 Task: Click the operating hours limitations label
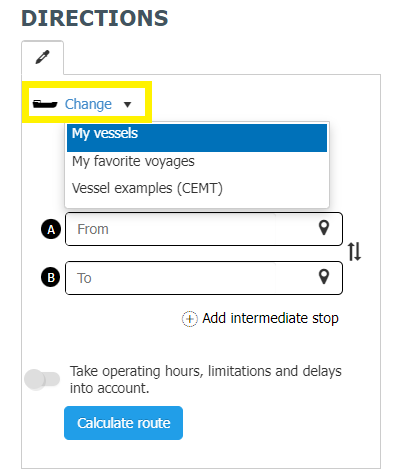coord(206,379)
